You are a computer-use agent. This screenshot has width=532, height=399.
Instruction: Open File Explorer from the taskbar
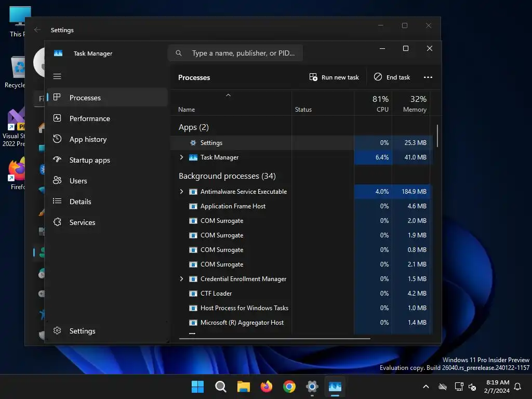[x=243, y=387]
